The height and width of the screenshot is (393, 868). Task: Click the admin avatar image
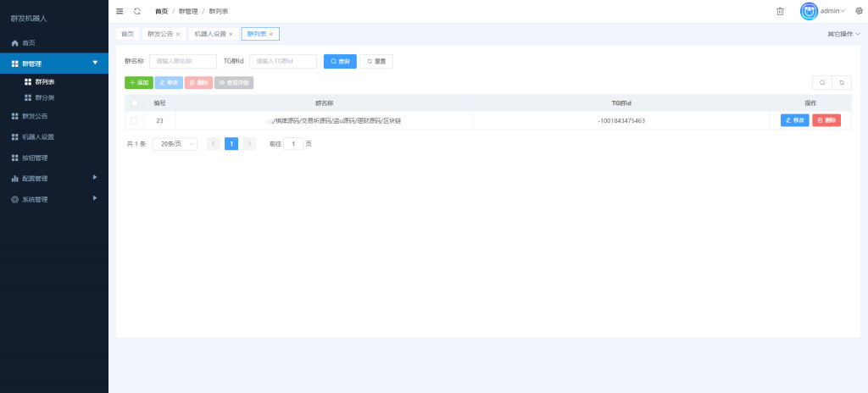809,11
